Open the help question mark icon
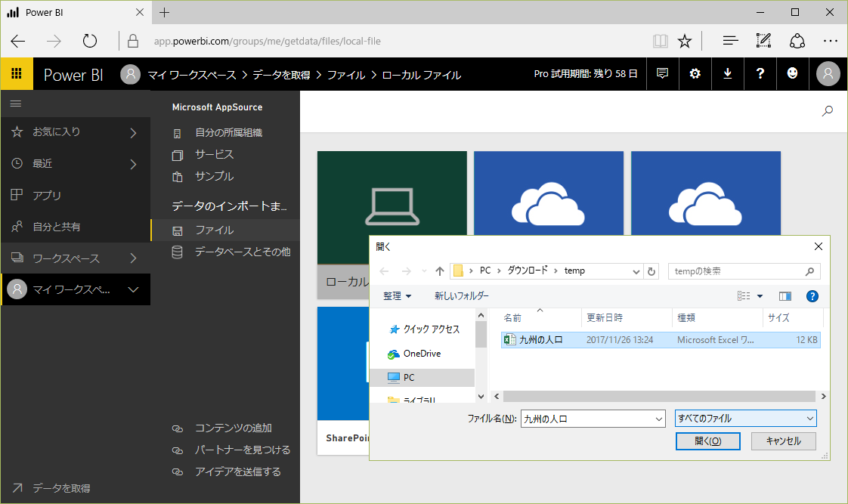 click(760, 73)
